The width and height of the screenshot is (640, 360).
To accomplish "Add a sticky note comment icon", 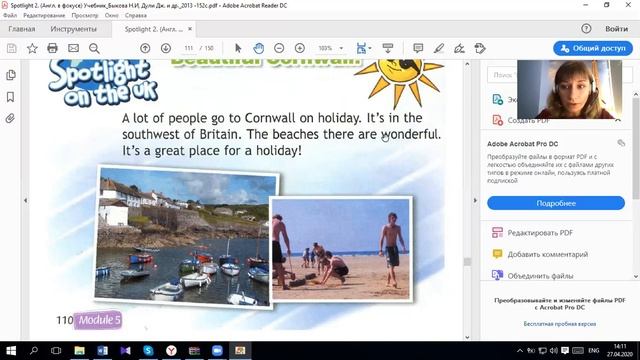I will [418, 48].
